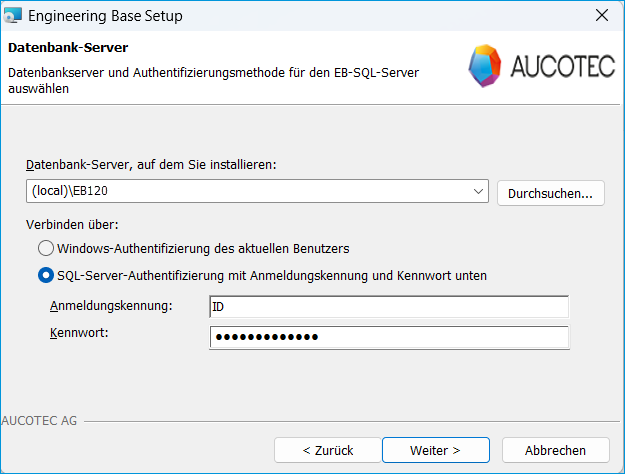The image size is (625, 474).
Task: Click the Engineering Base Setup title text
Action: tap(105, 16)
